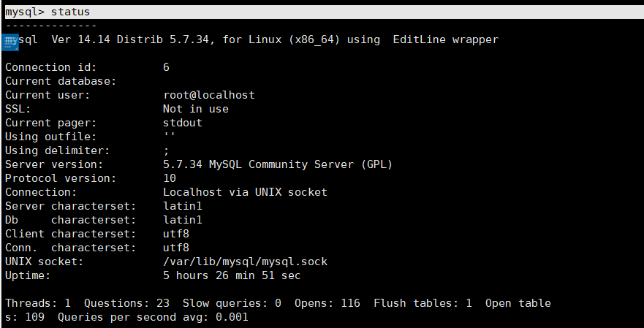Click the Db characterset latin1 value
644x328 pixels.
pyautogui.click(x=182, y=220)
